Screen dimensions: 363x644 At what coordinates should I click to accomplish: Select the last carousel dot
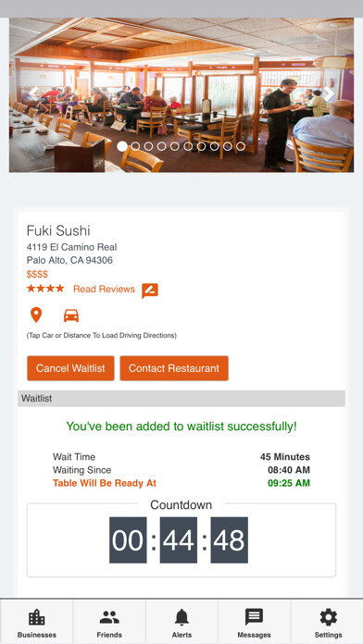(241, 146)
